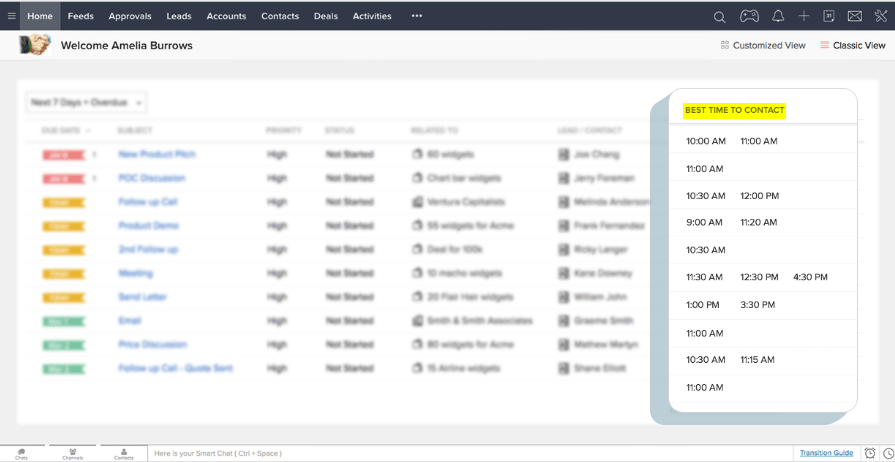Select the 1:00 PM time
The width and height of the screenshot is (895, 462).
[703, 305]
